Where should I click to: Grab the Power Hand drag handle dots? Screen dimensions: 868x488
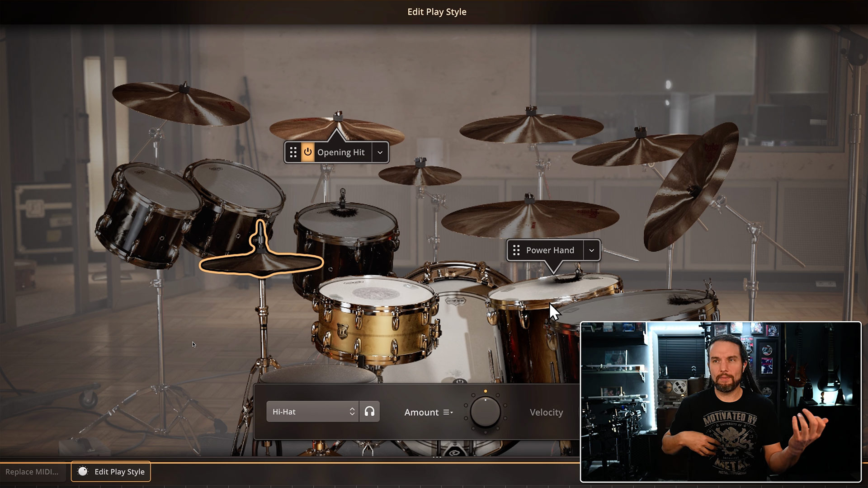click(516, 250)
